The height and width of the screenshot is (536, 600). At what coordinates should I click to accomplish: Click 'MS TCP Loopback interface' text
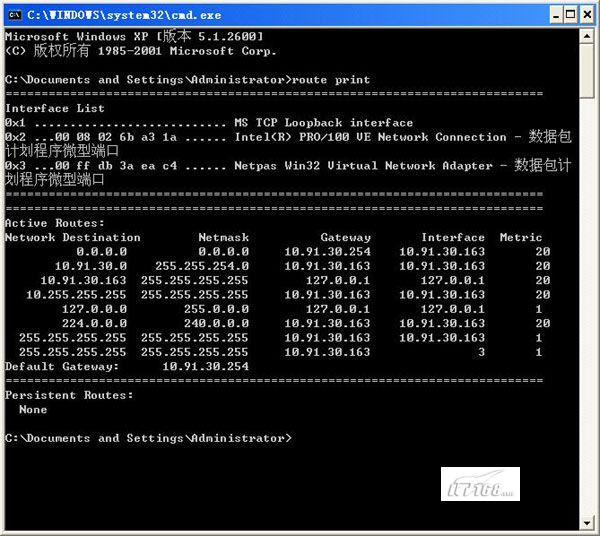pos(323,123)
